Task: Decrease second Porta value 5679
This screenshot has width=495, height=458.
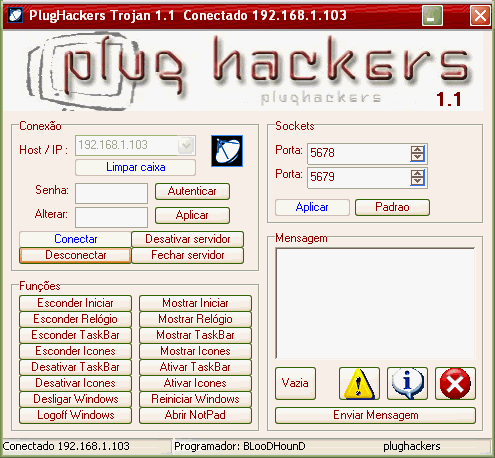Action: (x=417, y=181)
